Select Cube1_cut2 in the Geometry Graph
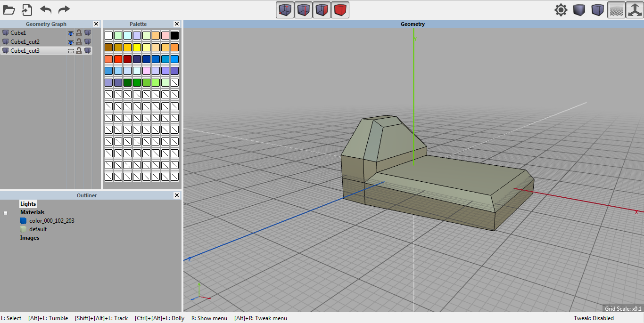The height and width of the screenshot is (323, 644). (25, 42)
